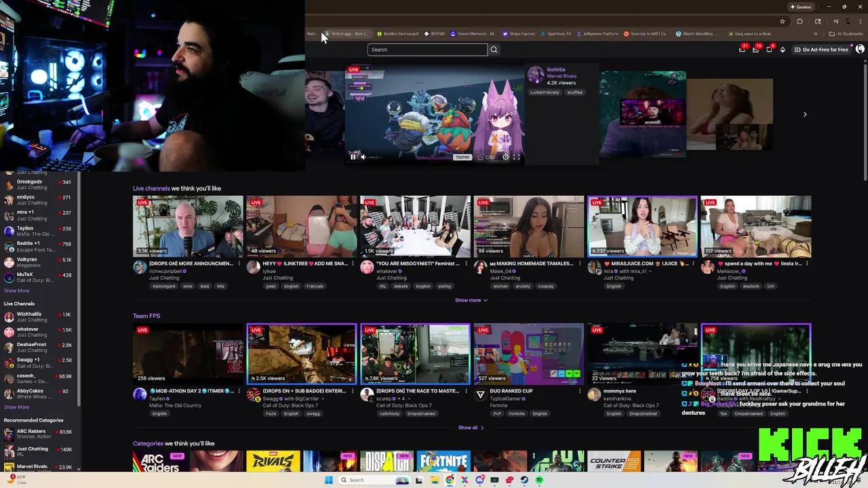
Task: Select the 720P60 quality badge
Action: tap(462, 157)
